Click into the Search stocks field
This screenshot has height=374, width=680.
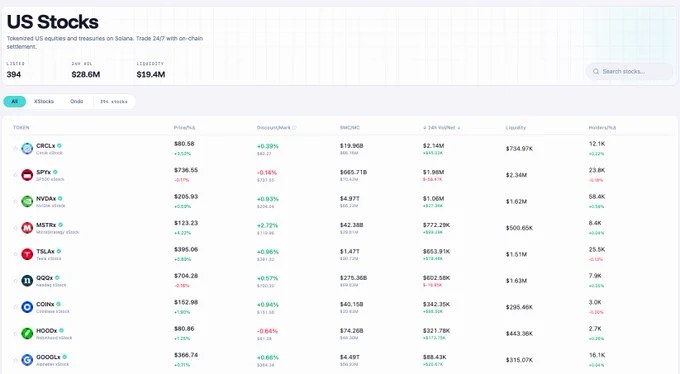629,71
